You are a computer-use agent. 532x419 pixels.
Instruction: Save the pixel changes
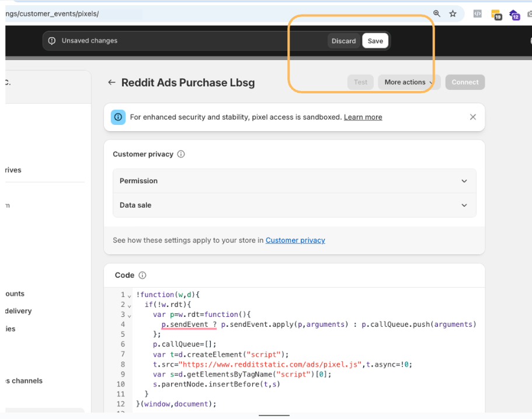375,41
